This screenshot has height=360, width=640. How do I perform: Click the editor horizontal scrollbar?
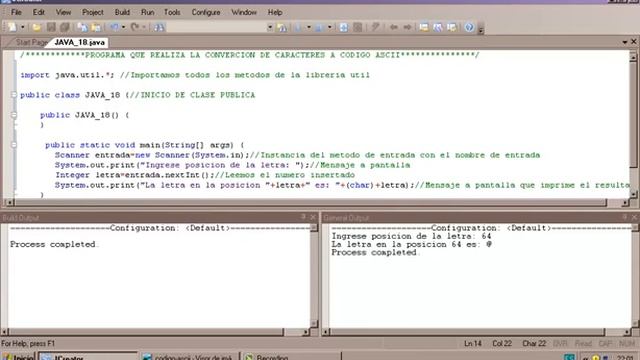click(317, 202)
